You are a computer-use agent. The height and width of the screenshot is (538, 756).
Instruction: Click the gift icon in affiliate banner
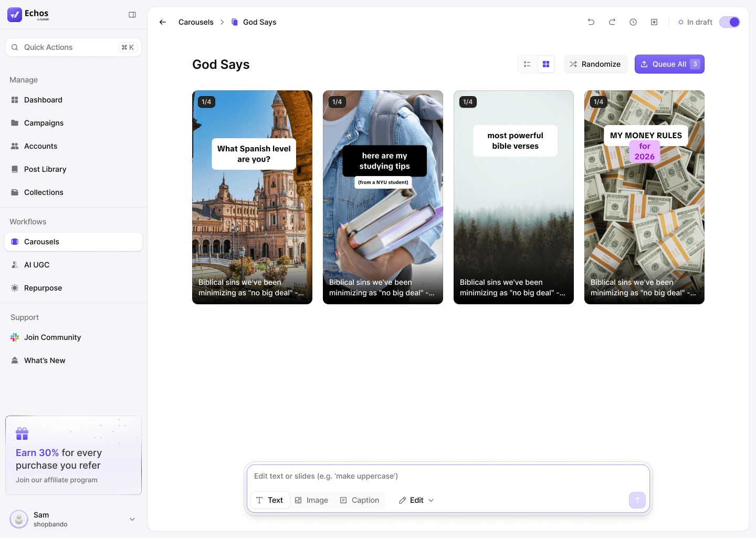coord(22,433)
